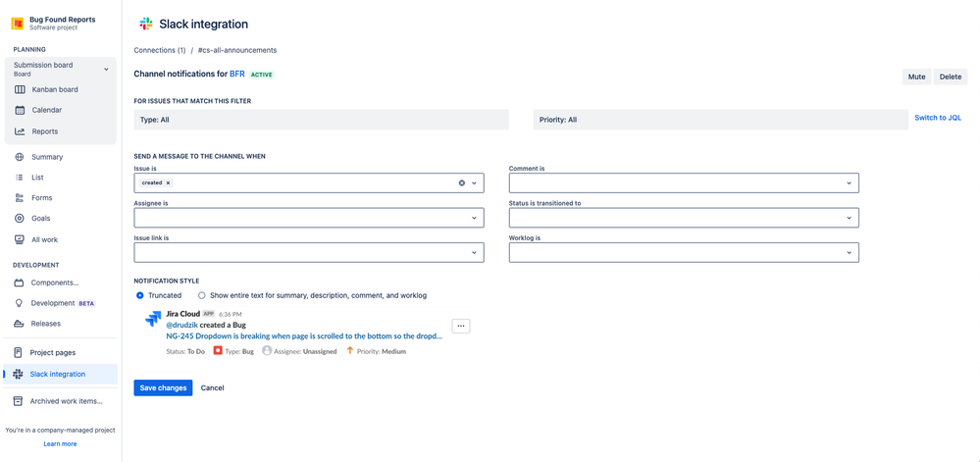This screenshot has height=462, width=980.
Task: Open the Type: All filter
Action: pyautogui.click(x=321, y=120)
